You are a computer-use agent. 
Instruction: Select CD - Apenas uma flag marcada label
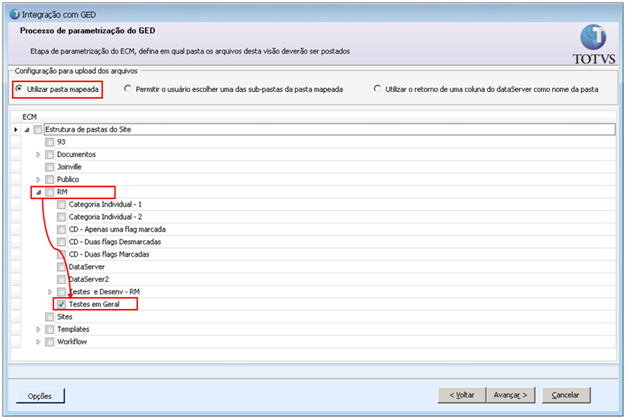pos(117,229)
